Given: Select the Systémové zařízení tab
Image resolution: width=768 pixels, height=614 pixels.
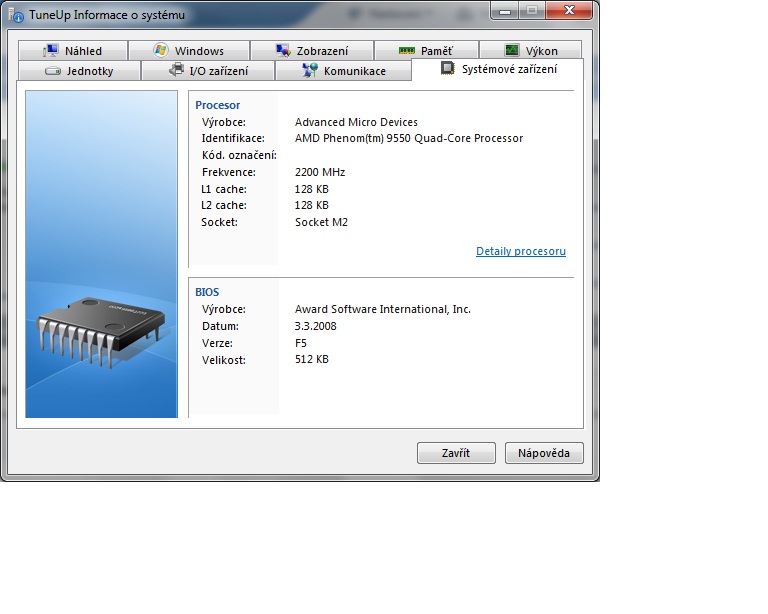Looking at the screenshot, I should 498,70.
